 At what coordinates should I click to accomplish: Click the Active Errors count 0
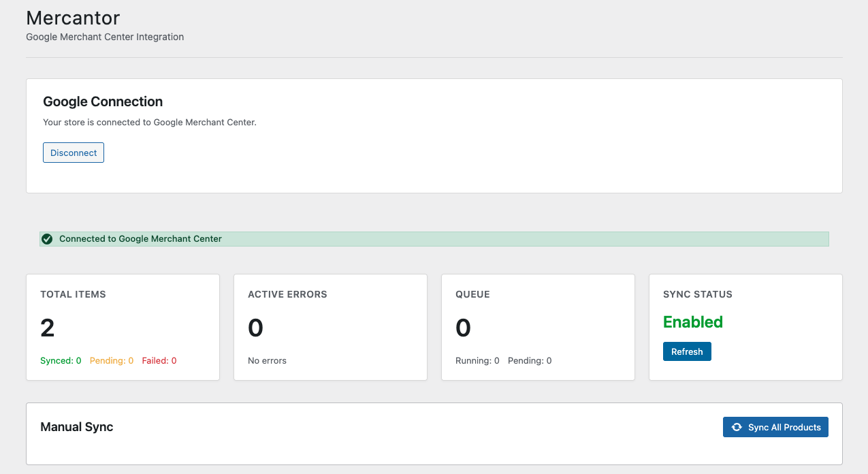tap(255, 328)
